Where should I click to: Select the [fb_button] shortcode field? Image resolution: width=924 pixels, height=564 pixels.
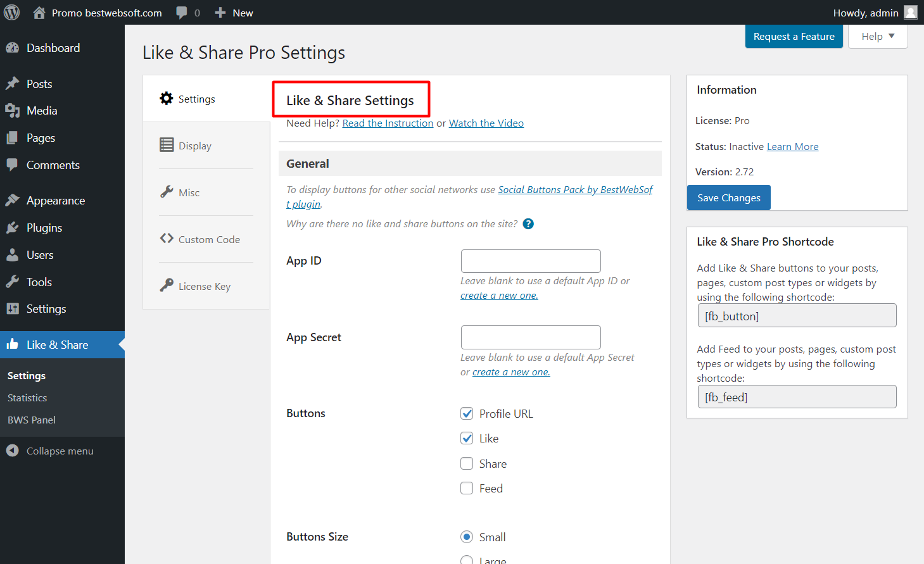point(797,315)
